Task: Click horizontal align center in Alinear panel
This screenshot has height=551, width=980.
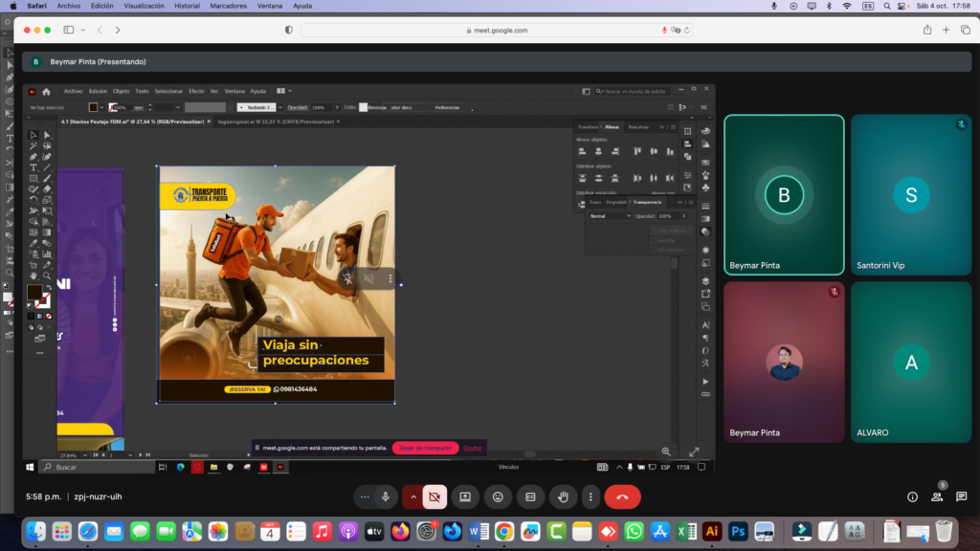Action: tap(598, 151)
